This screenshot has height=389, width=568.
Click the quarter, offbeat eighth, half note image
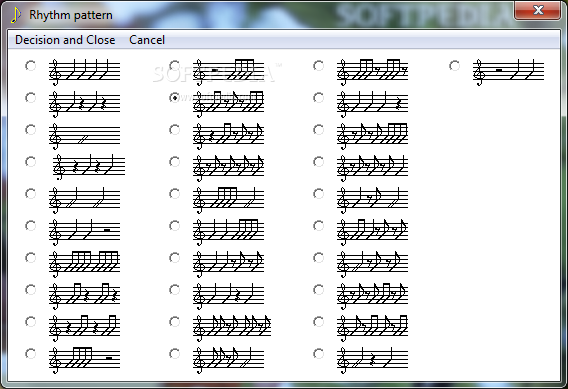click(372, 200)
